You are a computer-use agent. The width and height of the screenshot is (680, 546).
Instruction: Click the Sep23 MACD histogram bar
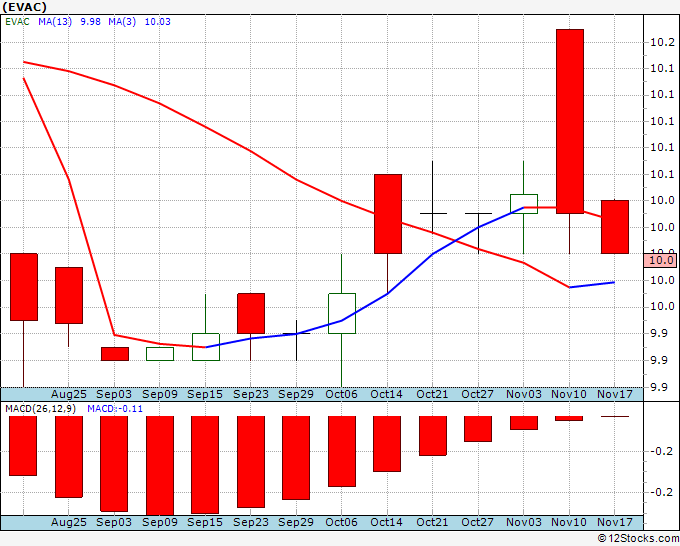(x=251, y=462)
